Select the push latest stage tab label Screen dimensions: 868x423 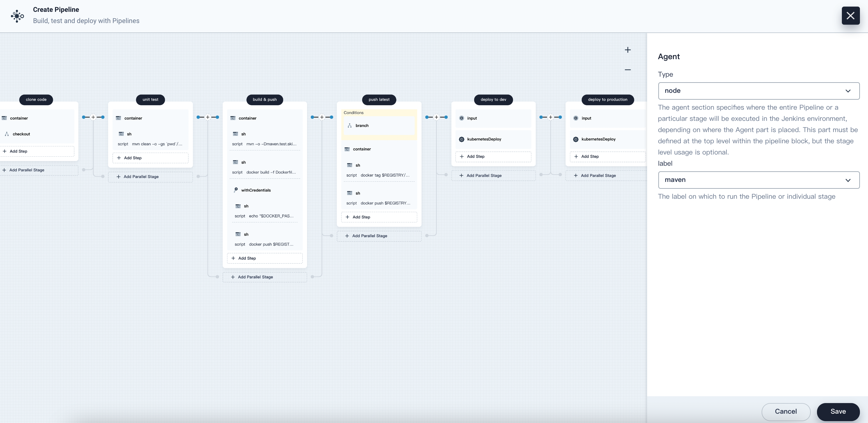coord(379,99)
